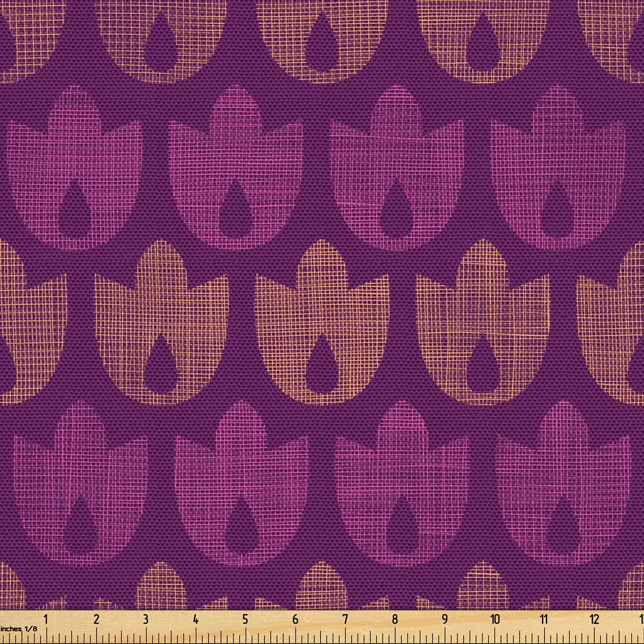Viewport: 644px width, 644px height.
Task: Select the ruler marking "12"
Action: point(595,619)
